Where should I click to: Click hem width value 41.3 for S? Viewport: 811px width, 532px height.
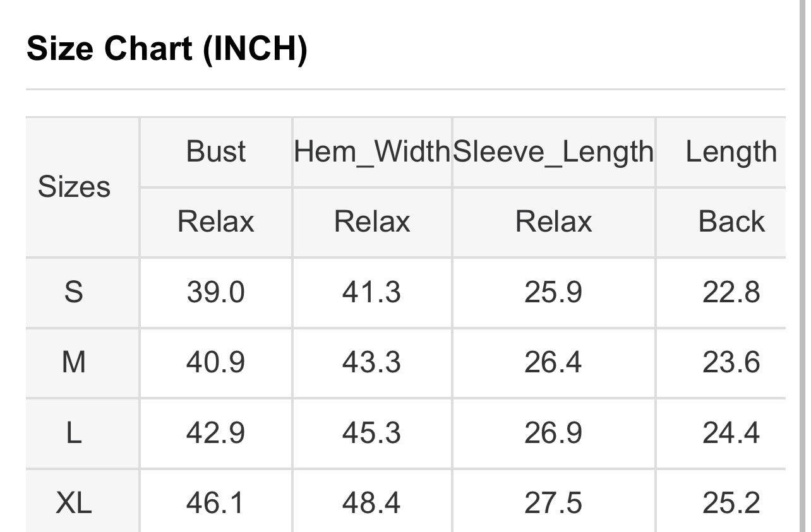pyautogui.click(x=371, y=292)
